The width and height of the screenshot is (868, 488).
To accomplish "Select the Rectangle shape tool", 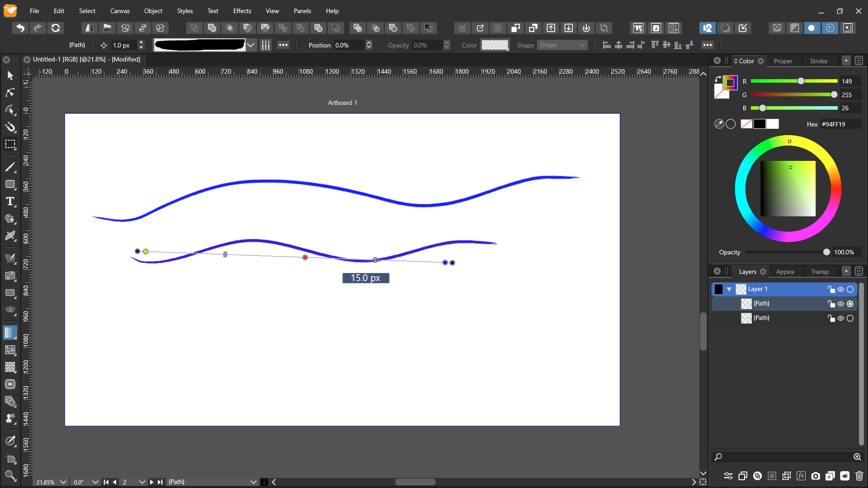I will pos(10,184).
